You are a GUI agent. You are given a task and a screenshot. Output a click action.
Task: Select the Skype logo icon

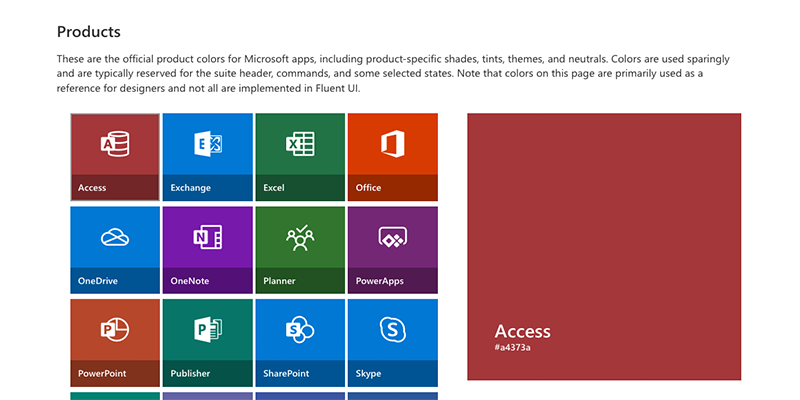(x=393, y=330)
